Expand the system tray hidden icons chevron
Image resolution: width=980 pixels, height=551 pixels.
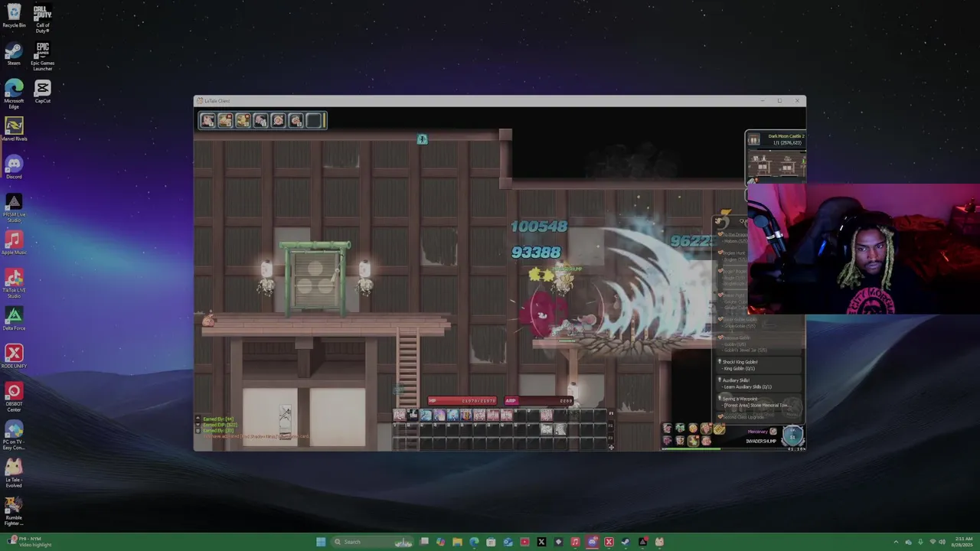(897, 542)
